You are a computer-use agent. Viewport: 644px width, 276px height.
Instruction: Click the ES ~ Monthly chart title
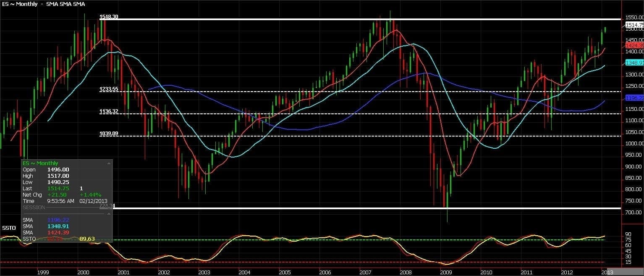(x=19, y=4)
